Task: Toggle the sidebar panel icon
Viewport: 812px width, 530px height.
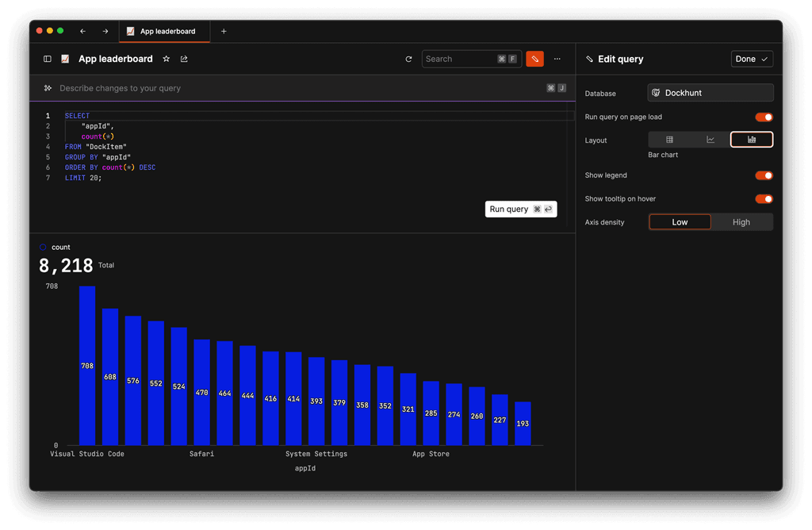Action: (x=48, y=59)
